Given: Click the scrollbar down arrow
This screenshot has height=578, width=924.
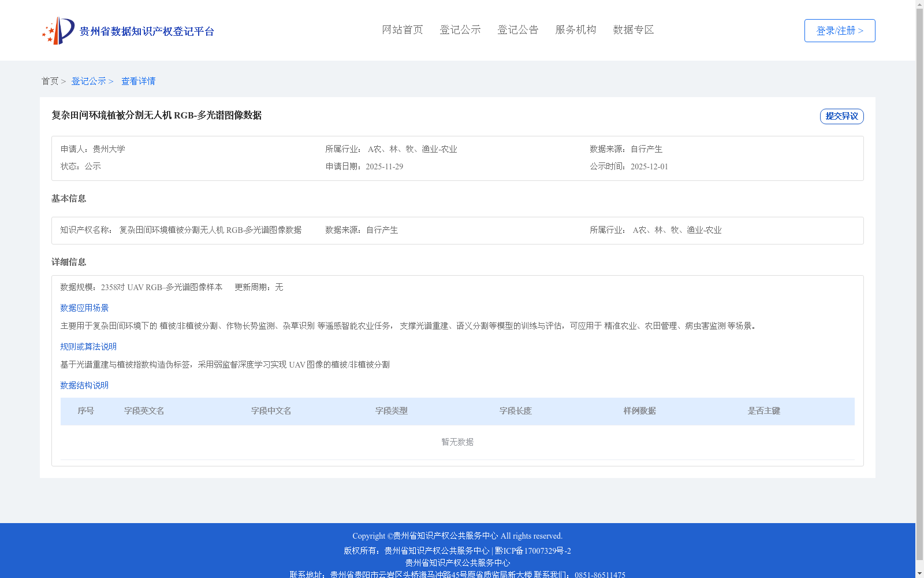Looking at the screenshot, I should coord(919,573).
